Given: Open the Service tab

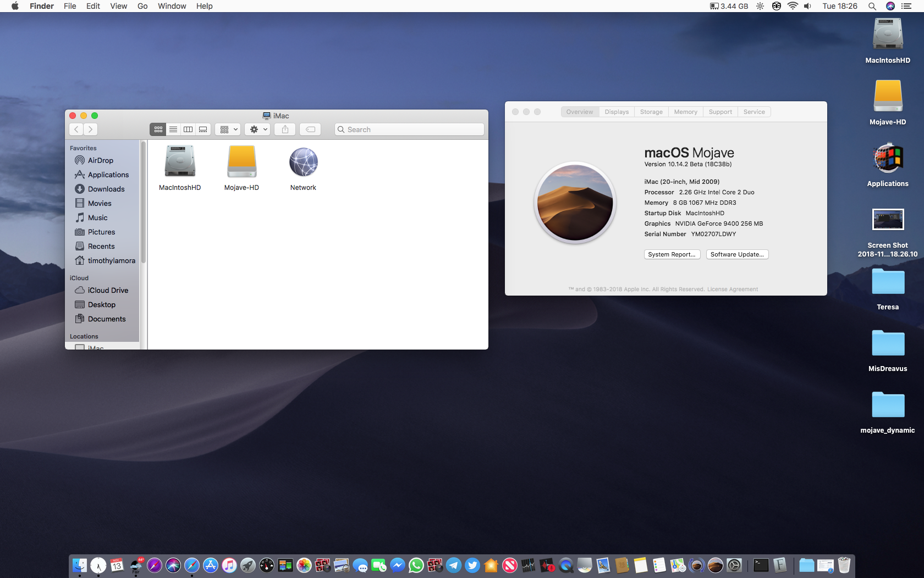Looking at the screenshot, I should [754, 112].
